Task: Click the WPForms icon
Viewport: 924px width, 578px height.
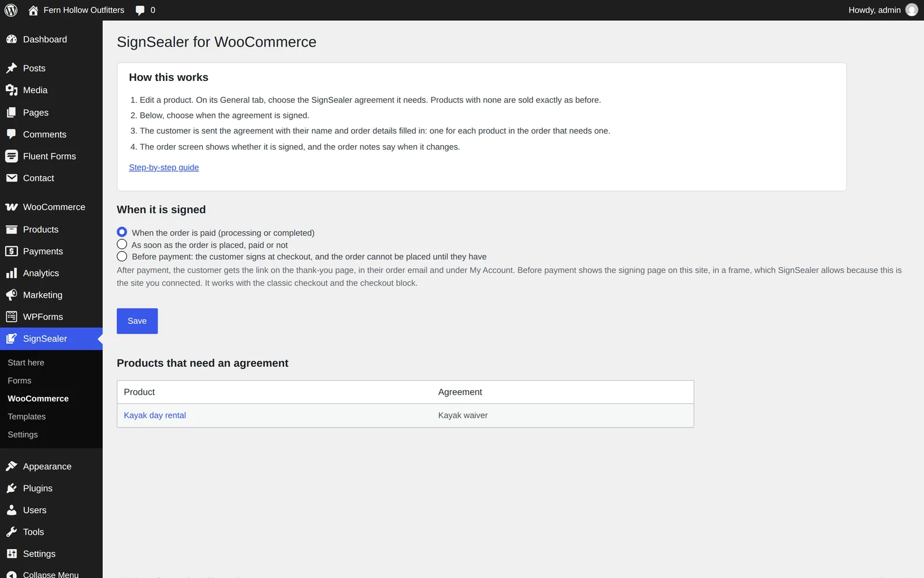Action: click(12, 317)
